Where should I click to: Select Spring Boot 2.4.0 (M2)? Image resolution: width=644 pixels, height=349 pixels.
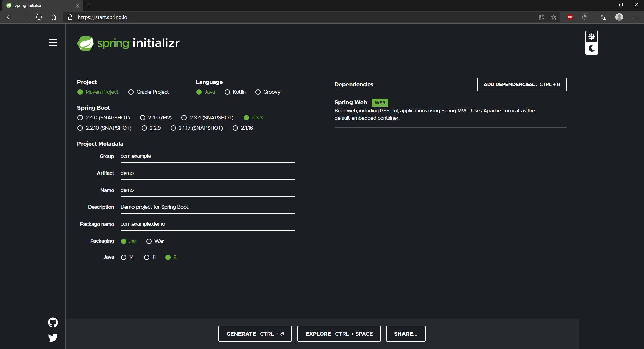pyautogui.click(x=156, y=118)
